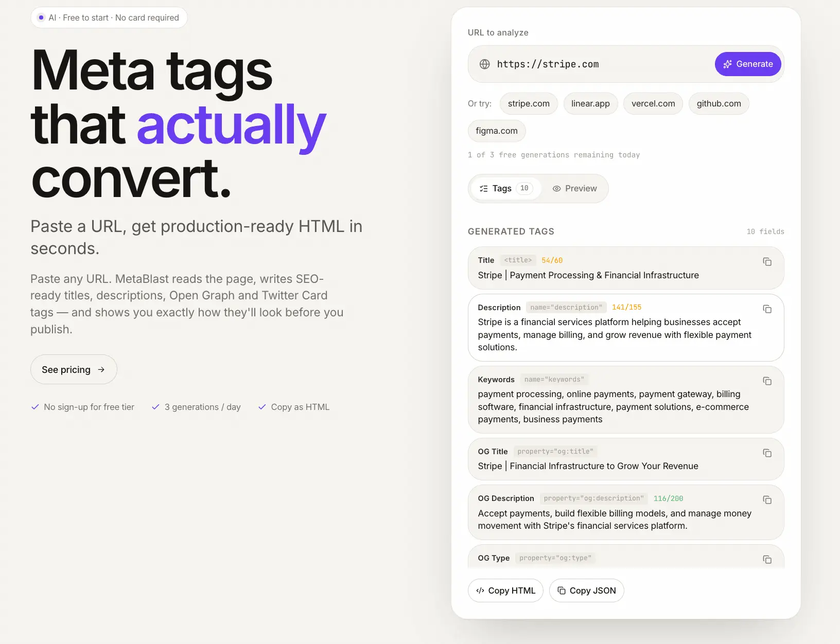The image size is (840, 644).
Task: Try the github.com example chip
Action: coord(719,103)
